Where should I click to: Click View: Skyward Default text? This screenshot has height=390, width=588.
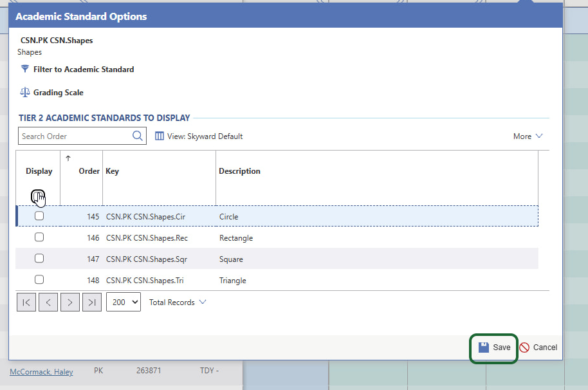coord(205,136)
